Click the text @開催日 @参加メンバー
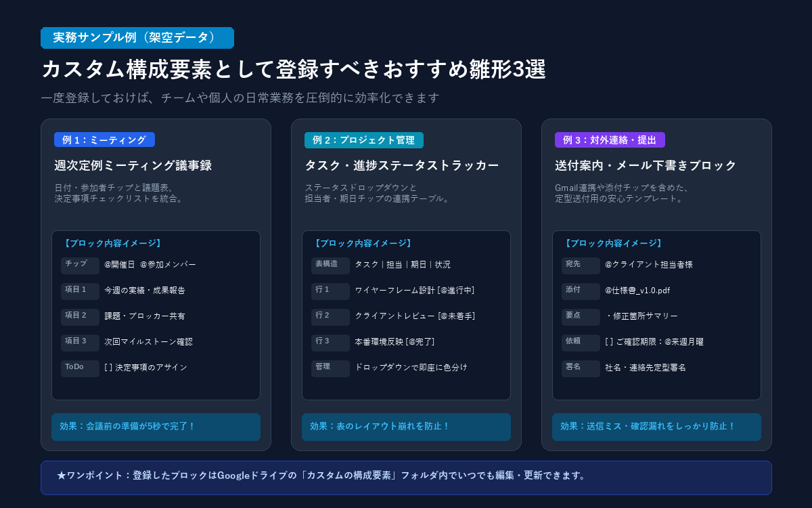Screen dimensions: 812x508 (x=150, y=265)
